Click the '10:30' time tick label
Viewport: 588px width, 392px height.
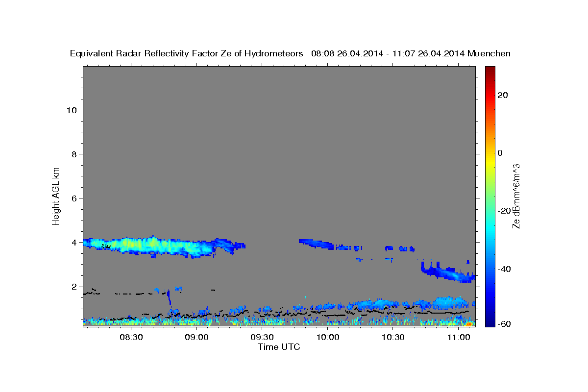(x=393, y=338)
